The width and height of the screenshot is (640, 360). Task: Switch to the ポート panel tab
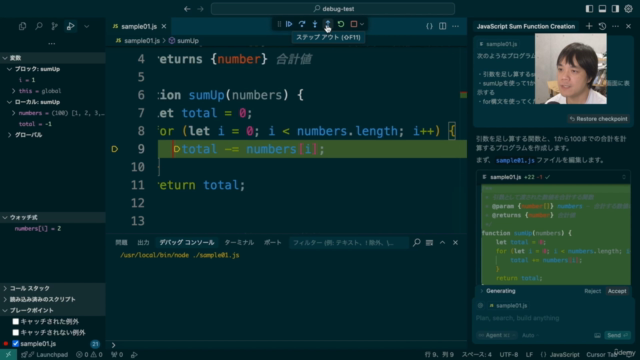(x=273, y=242)
